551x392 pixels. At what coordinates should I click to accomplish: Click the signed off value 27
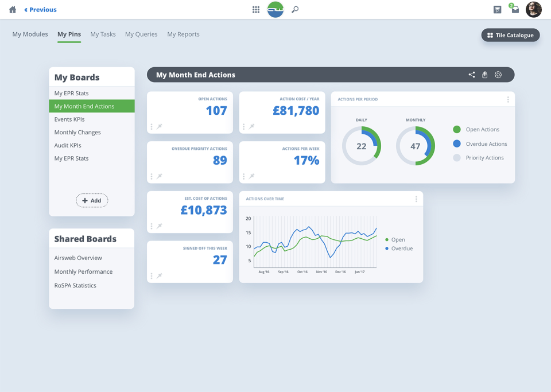point(220,260)
